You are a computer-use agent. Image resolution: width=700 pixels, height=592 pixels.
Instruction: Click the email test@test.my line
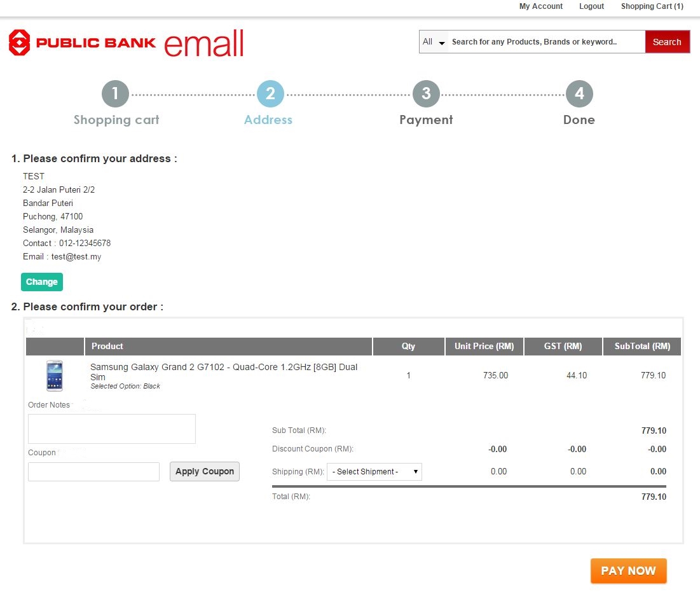(x=62, y=257)
